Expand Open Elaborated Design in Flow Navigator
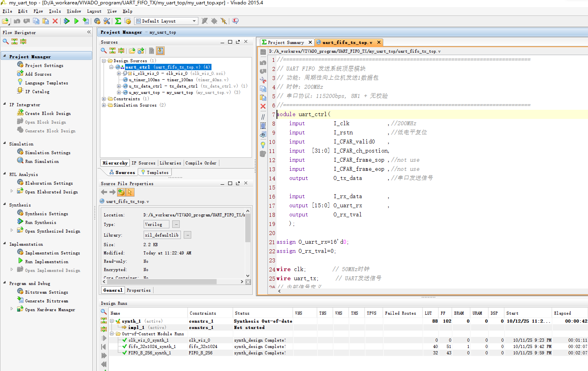 12,191
